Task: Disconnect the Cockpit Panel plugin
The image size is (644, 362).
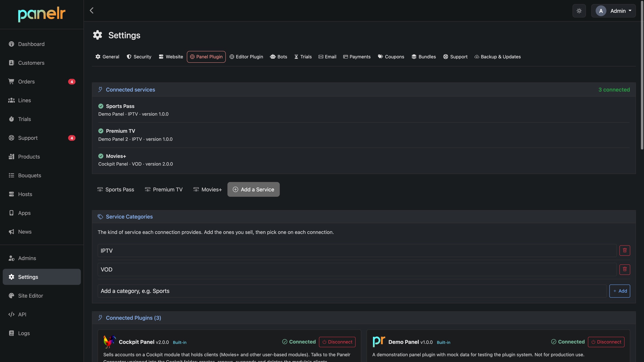Action: pos(337,342)
